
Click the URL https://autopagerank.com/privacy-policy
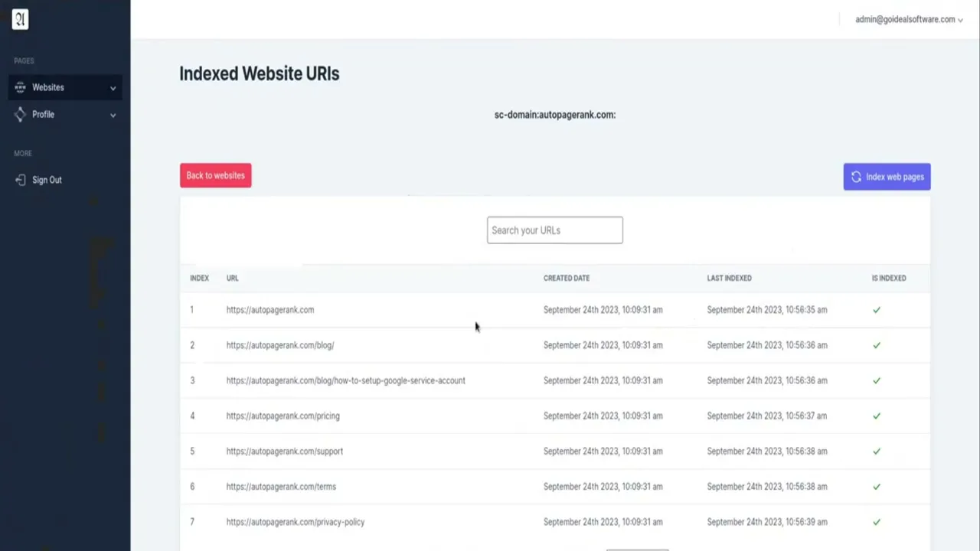(296, 522)
